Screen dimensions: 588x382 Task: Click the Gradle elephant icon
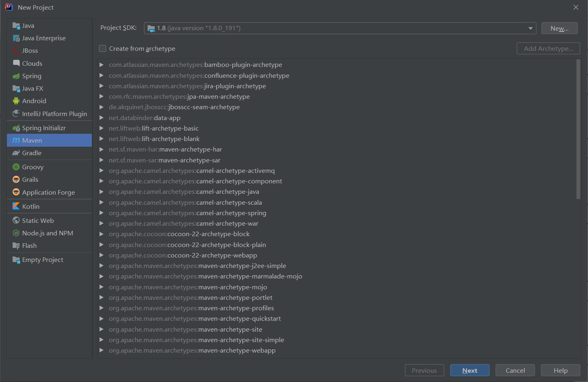click(x=16, y=153)
